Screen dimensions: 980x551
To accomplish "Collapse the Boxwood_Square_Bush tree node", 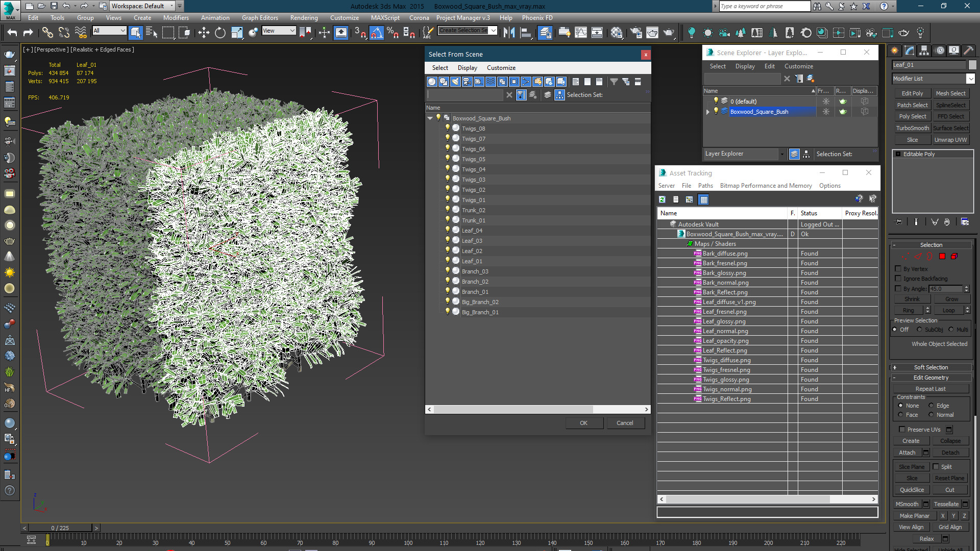I will point(430,118).
